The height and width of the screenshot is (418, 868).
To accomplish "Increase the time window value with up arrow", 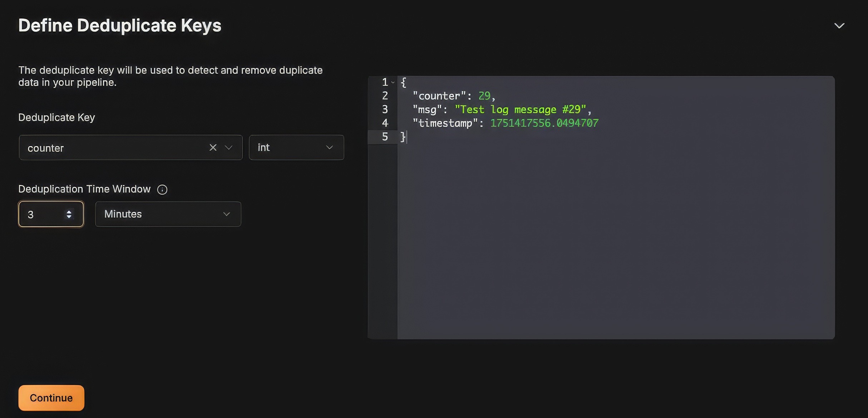I will point(69,212).
